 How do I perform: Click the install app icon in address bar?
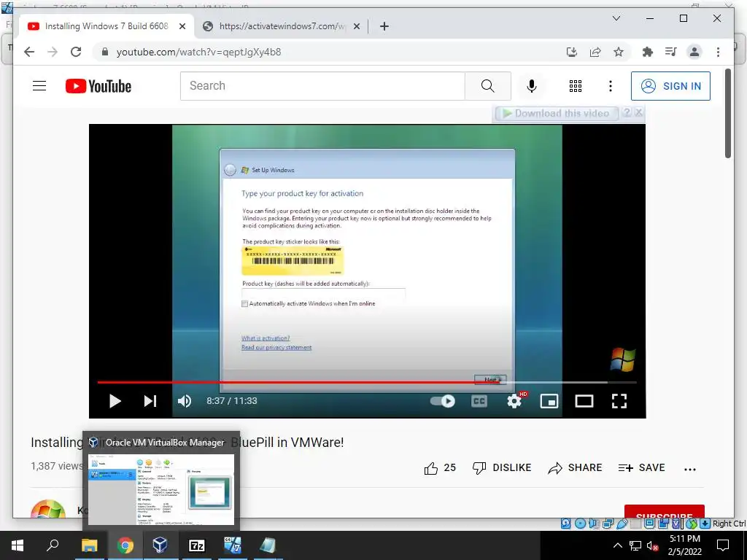(572, 52)
